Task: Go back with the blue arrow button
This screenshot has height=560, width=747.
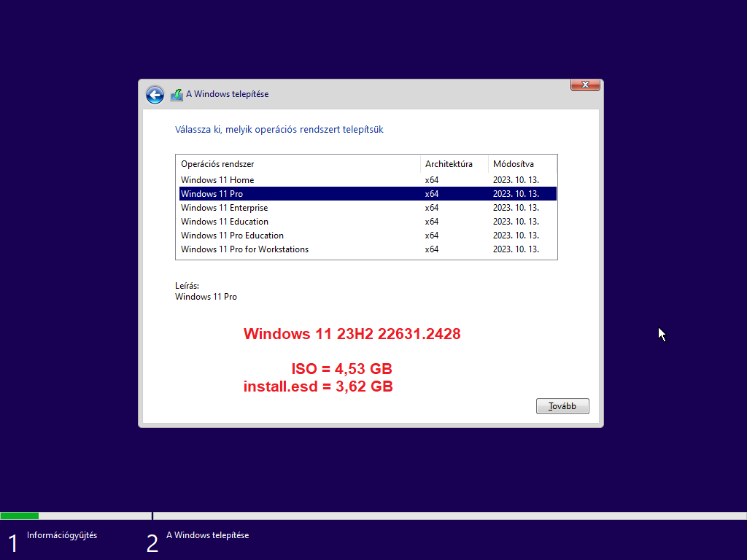Action: 155,95
